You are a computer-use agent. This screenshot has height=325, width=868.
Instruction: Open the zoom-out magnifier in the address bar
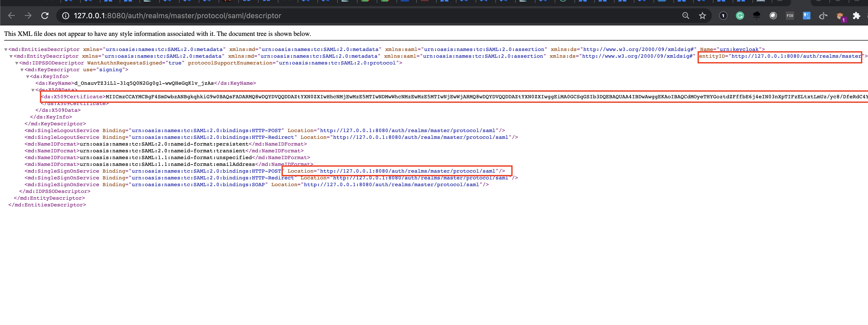coord(685,16)
